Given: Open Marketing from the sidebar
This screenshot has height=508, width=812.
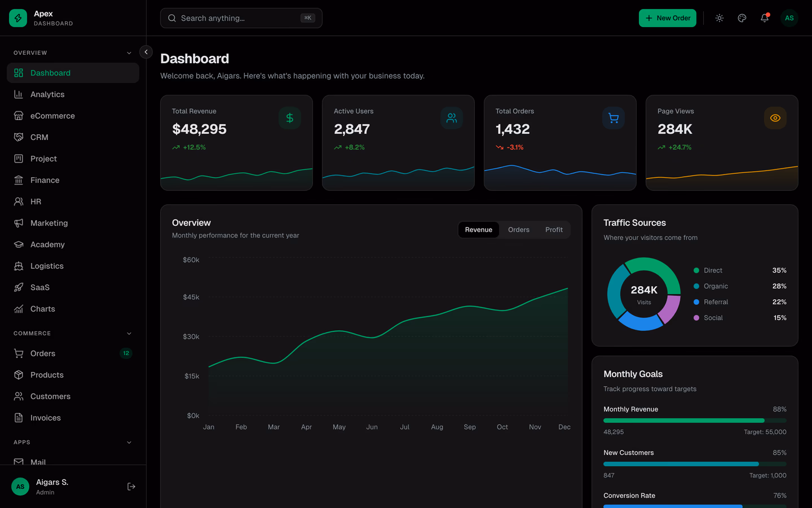Looking at the screenshot, I should (x=73, y=223).
